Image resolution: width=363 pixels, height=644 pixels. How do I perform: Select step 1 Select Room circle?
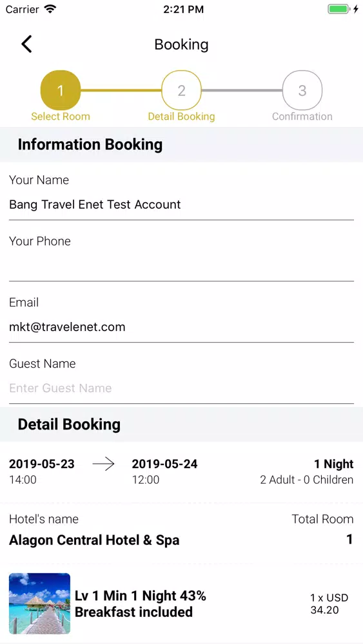click(x=61, y=90)
